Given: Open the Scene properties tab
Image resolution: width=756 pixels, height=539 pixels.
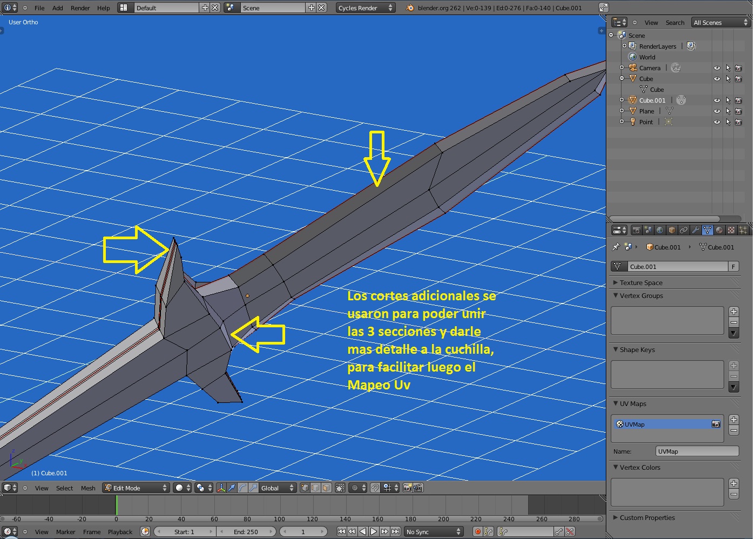Looking at the screenshot, I should (x=648, y=230).
